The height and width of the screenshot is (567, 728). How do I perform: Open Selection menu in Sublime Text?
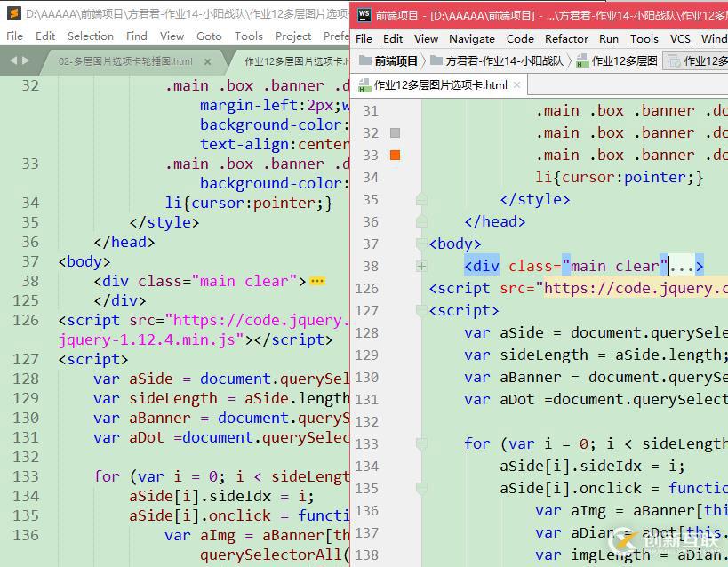coord(91,36)
